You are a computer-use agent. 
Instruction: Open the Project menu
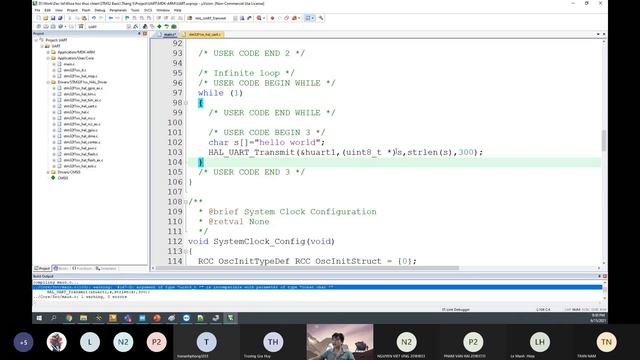pyautogui.click(x=72, y=10)
